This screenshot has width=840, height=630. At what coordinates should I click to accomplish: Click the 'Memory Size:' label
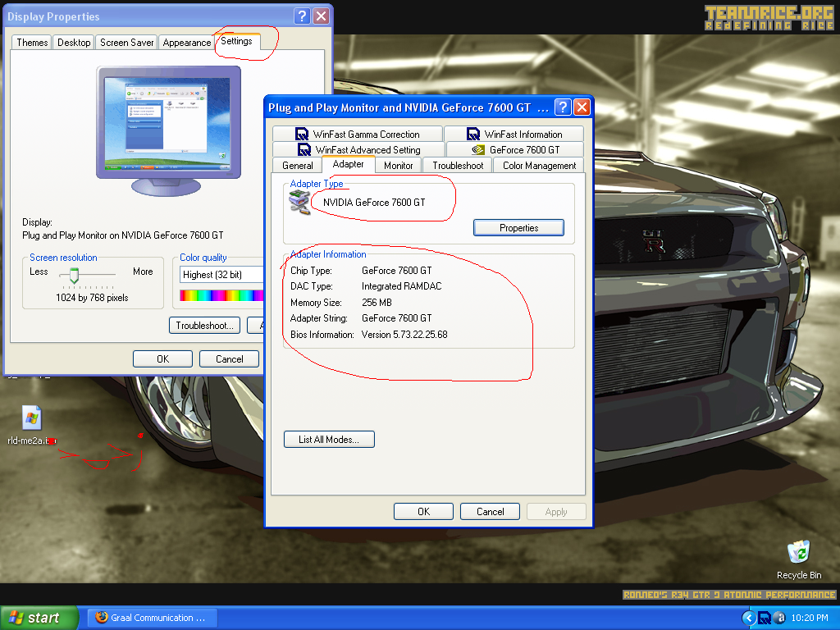316,303
